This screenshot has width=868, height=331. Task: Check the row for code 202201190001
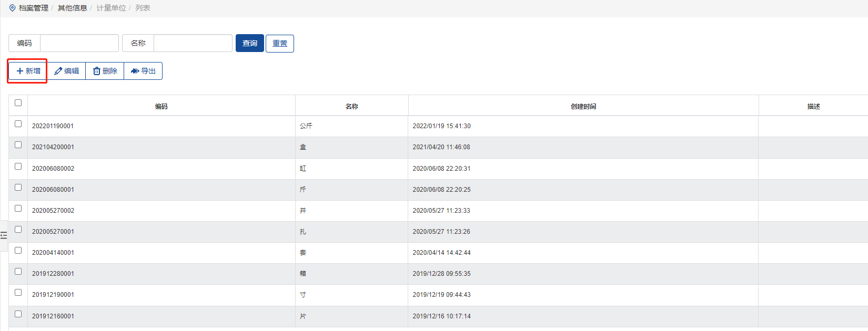[18, 124]
